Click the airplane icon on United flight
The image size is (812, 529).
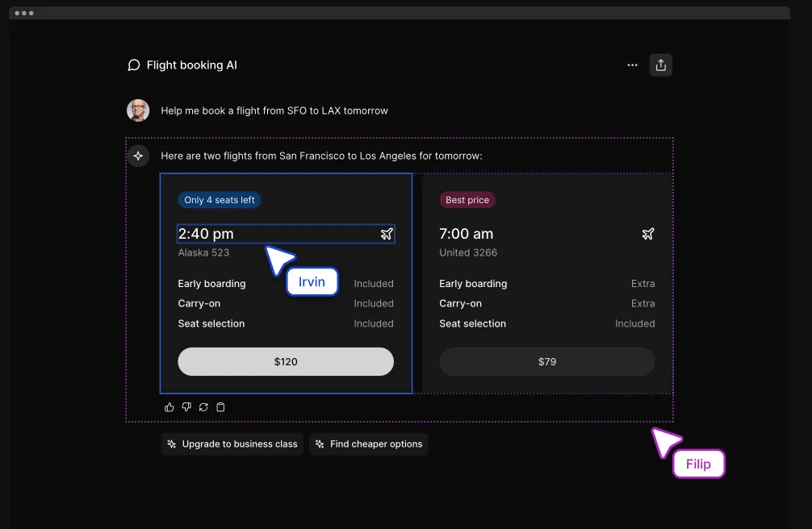pyautogui.click(x=647, y=234)
